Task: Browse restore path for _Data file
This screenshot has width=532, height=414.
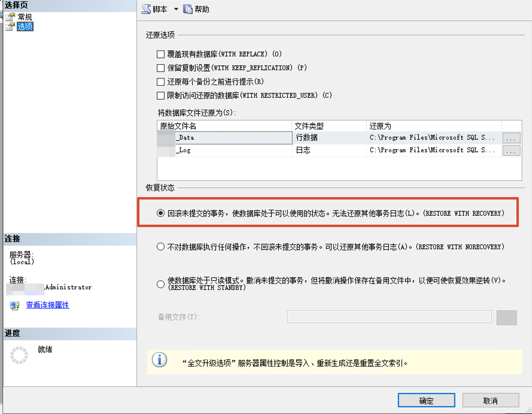Action: pyautogui.click(x=511, y=138)
